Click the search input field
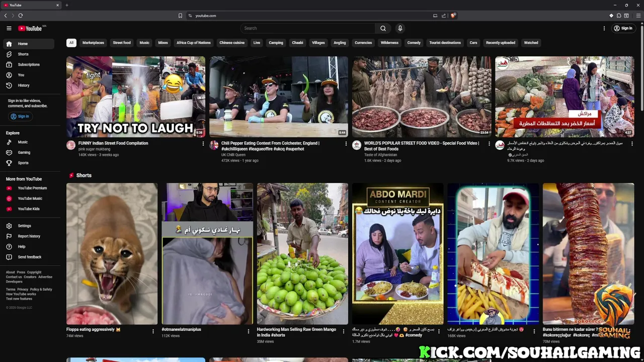Viewport: 644px width, 362px height. (307, 28)
